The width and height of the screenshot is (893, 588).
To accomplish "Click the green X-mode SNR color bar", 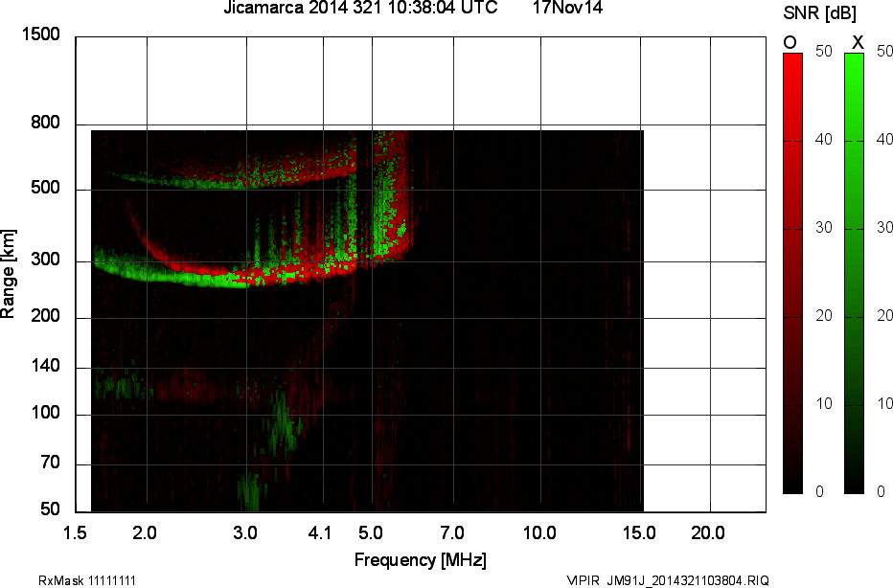I will [854, 273].
